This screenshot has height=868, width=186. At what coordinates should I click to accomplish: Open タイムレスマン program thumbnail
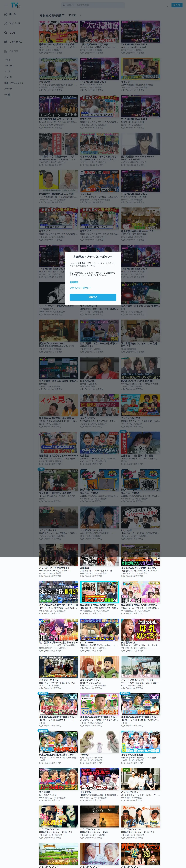[x=100, y=405]
